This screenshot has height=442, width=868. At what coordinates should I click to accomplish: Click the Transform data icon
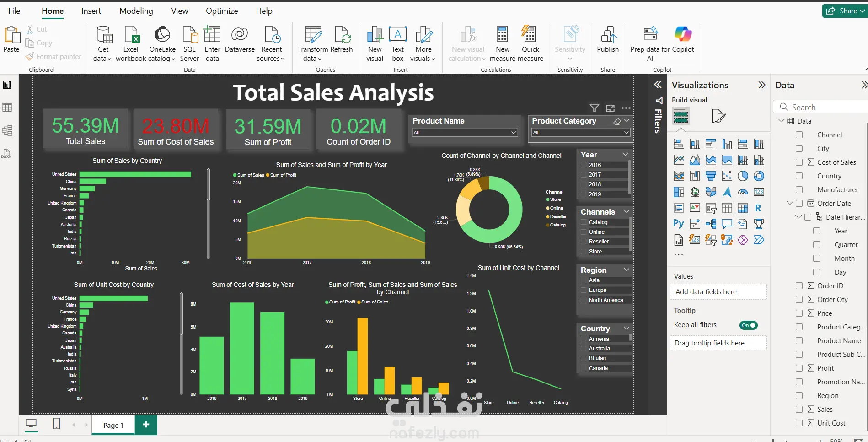pos(313,35)
